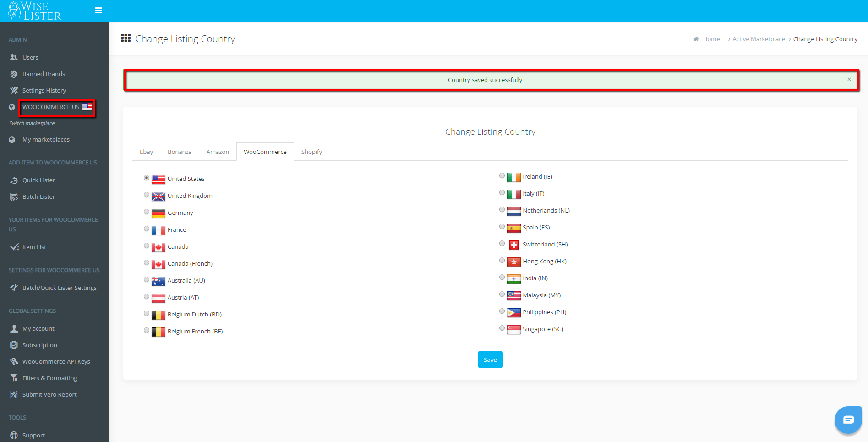Select the Australia (AU) radio button
Viewport: 868px width, 442px height.
click(147, 279)
